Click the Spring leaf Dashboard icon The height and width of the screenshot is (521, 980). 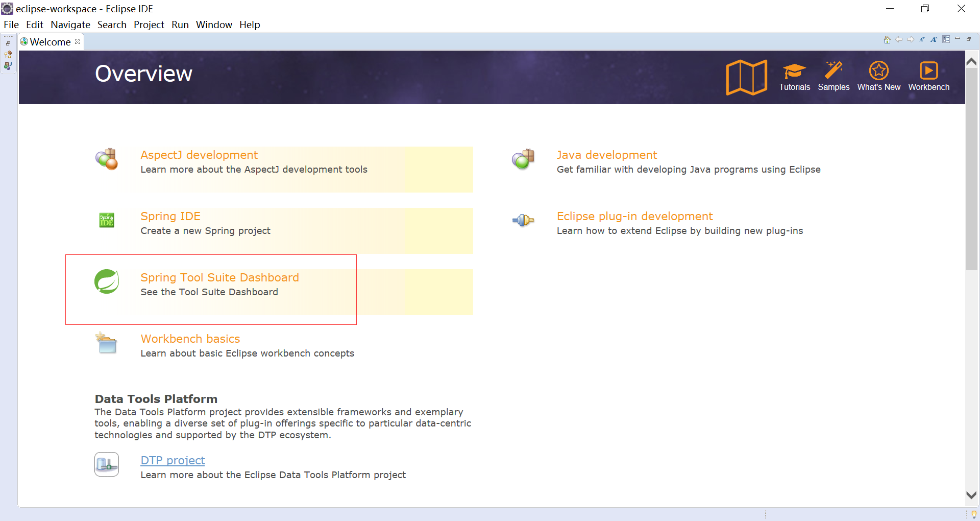(107, 281)
